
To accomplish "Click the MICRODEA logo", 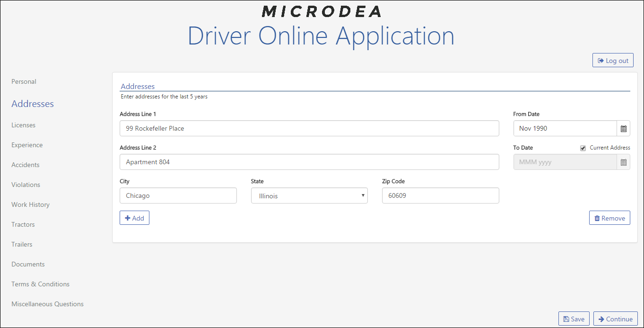I will point(322,11).
